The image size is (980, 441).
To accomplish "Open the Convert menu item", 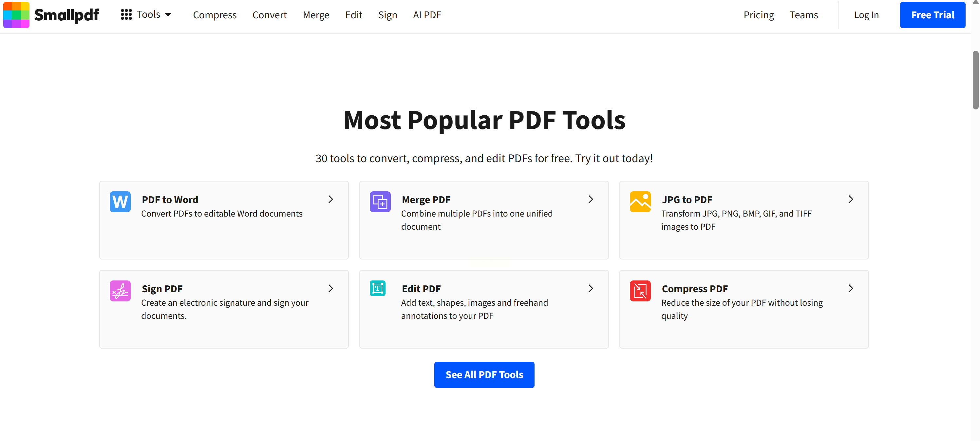I will [269, 15].
